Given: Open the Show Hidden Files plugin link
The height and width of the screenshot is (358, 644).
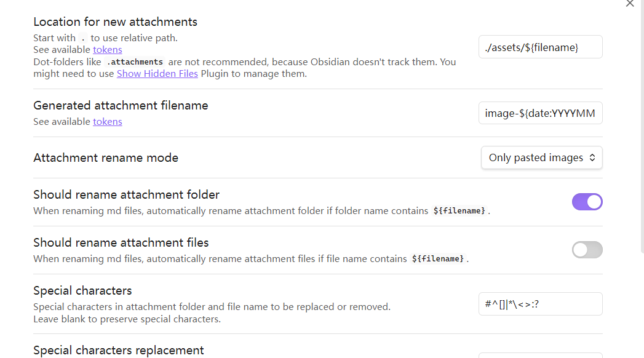Looking at the screenshot, I should click(x=157, y=74).
